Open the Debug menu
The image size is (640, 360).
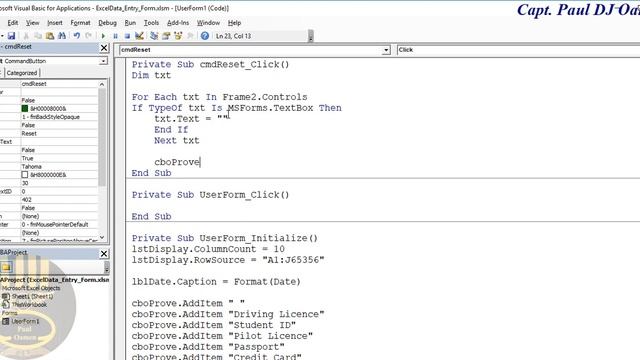pyautogui.click(x=107, y=23)
